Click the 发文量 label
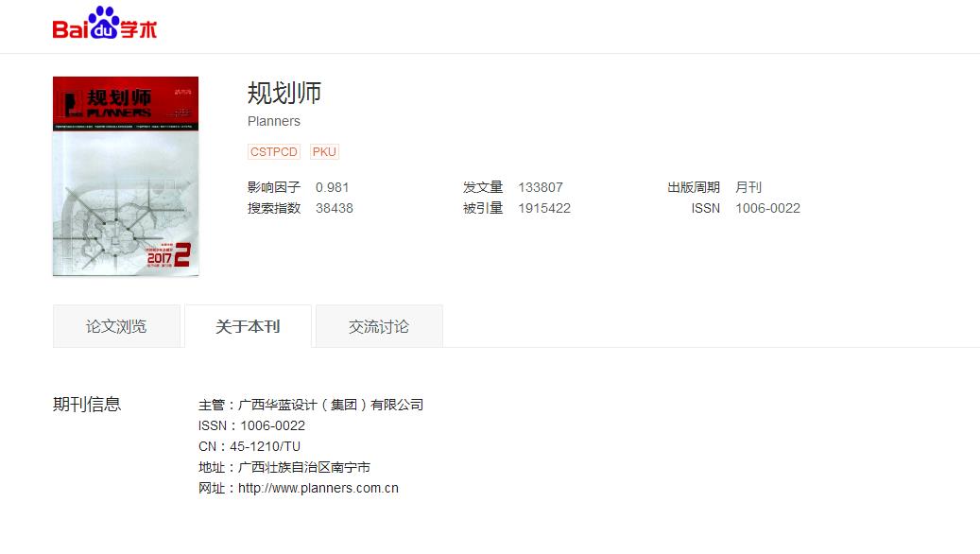This screenshot has width=980, height=554. point(483,187)
